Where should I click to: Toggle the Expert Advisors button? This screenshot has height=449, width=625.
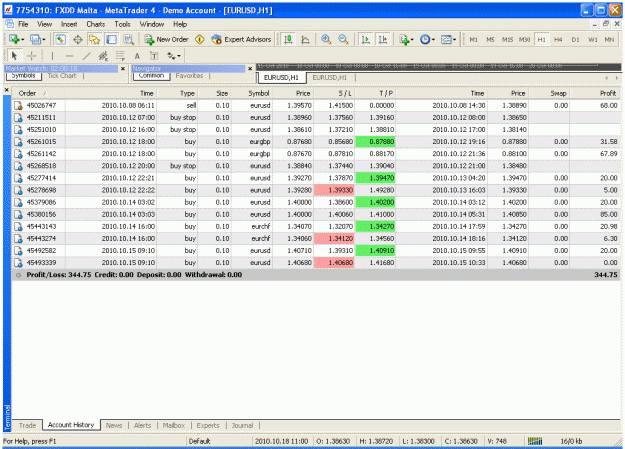coord(242,39)
